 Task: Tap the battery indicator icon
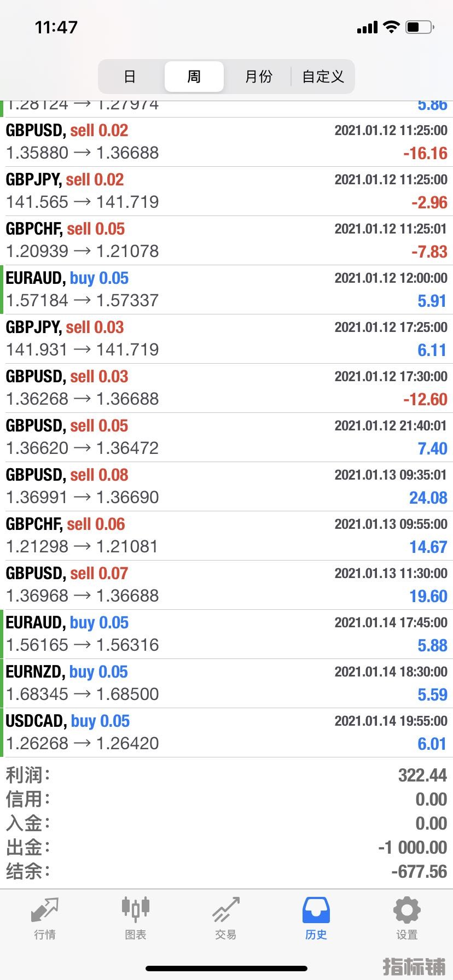pyautogui.click(x=420, y=27)
